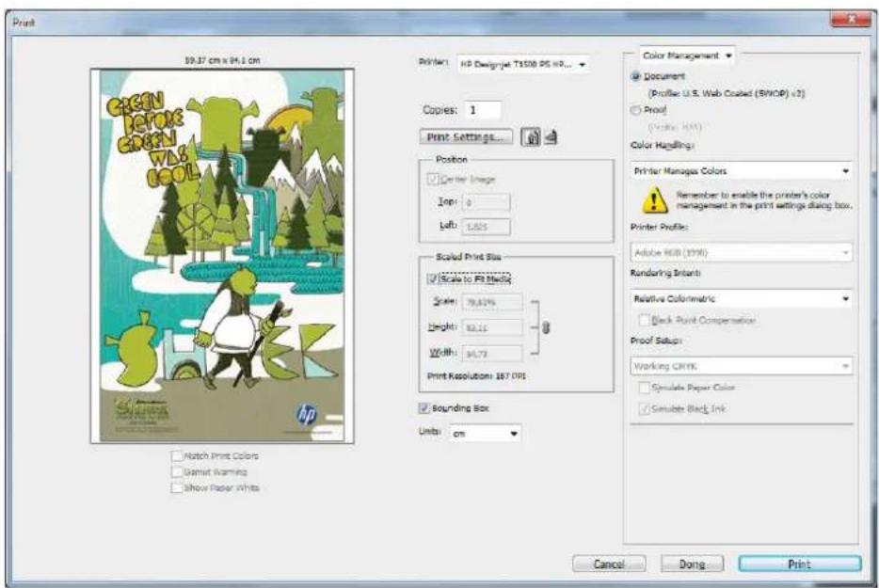Toggle Center Image checkbox
This screenshot has height=588, width=879.
[433, 179]
